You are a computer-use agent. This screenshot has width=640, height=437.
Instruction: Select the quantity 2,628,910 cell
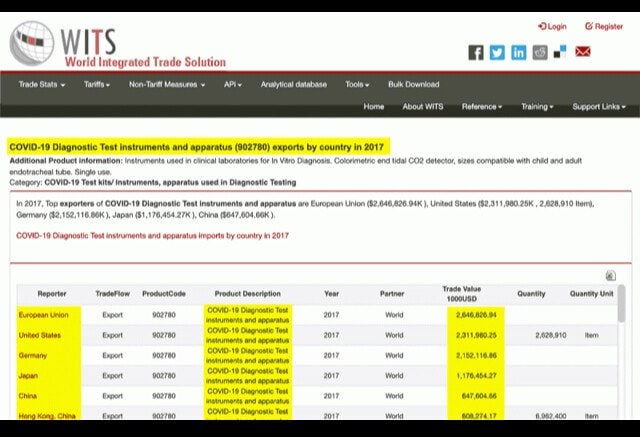[x=551, y=335]
